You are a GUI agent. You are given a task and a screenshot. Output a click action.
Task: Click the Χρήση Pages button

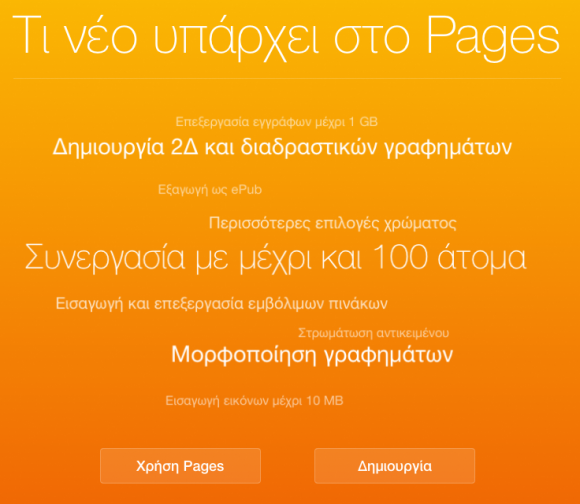180,466
